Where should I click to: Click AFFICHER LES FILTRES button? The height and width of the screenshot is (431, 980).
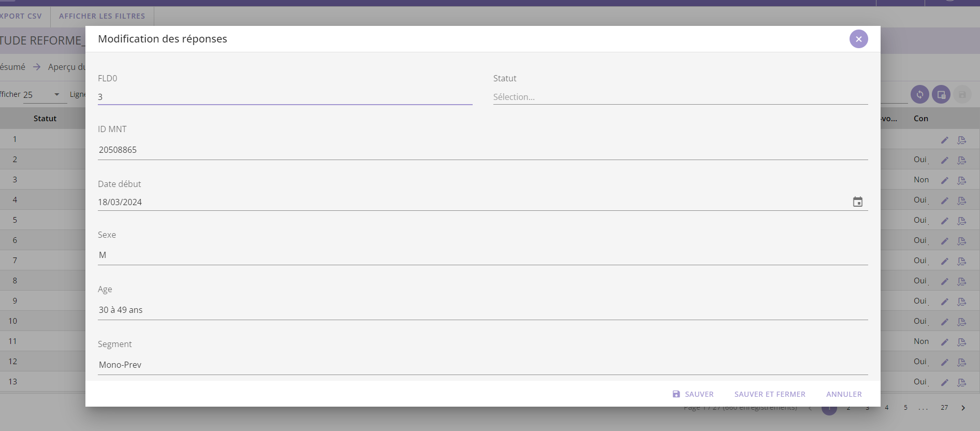(x=102, y=16)
